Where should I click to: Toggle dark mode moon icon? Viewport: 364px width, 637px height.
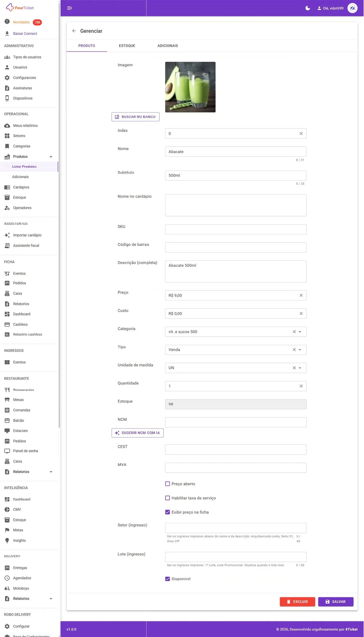(x=308, y=8)
